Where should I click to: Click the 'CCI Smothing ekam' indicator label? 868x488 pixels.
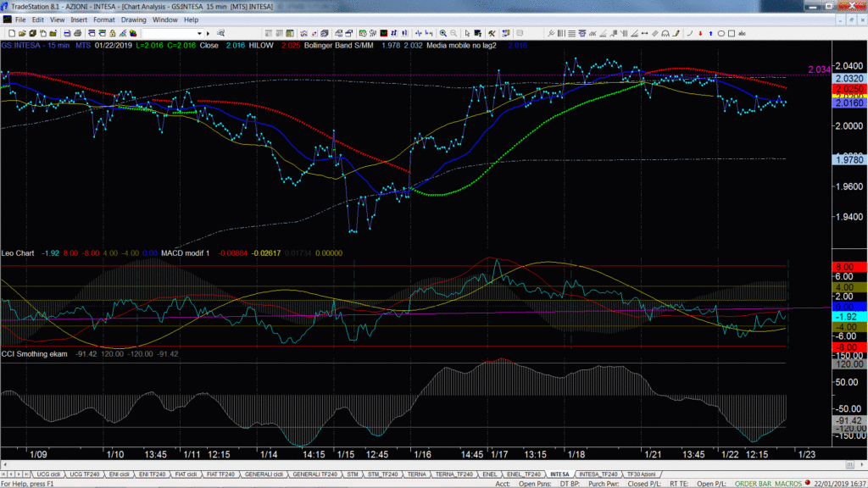(34, 353)
